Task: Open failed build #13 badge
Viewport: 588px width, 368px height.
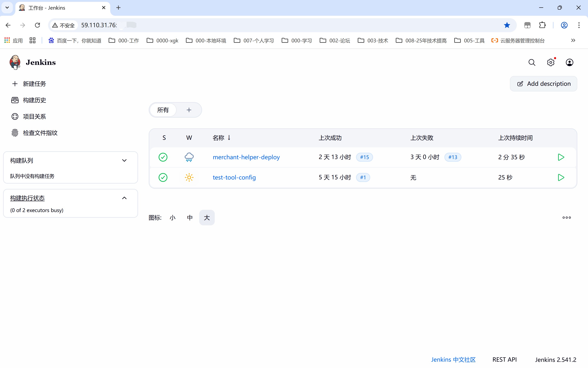Action: pyautogui.click(x=453, y=157)
